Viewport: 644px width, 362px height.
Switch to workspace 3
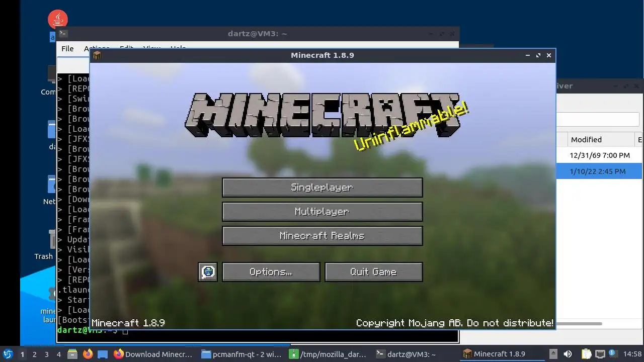(46, 354)
